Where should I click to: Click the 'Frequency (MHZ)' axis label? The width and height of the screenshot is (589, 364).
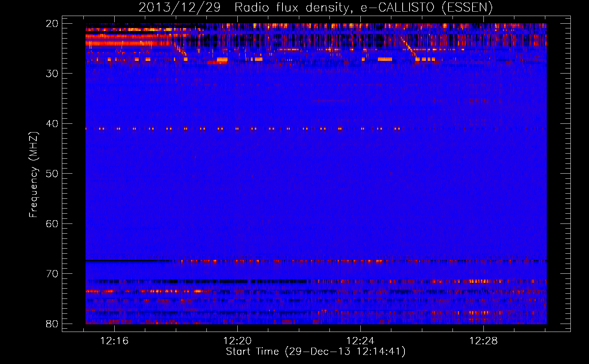(33, 175)
